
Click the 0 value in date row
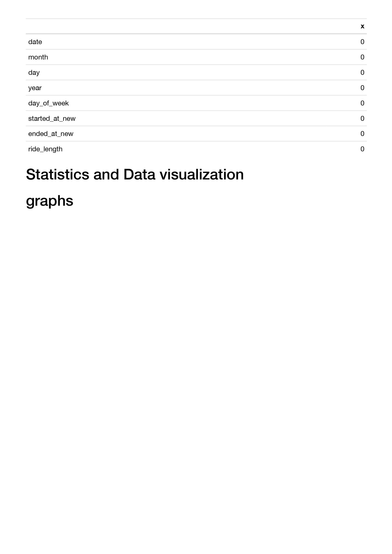tap(362, 42)
